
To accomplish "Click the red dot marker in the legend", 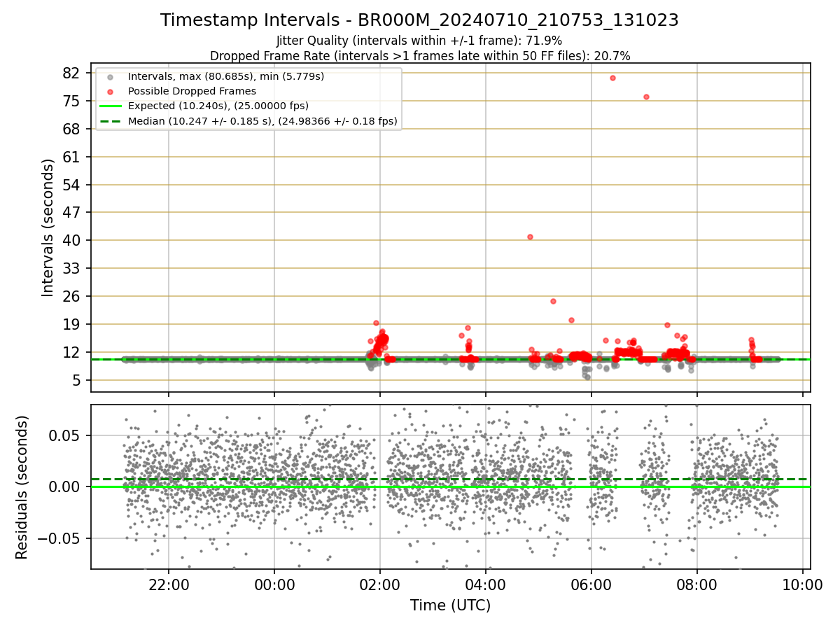I will click(x=110, y=91).
